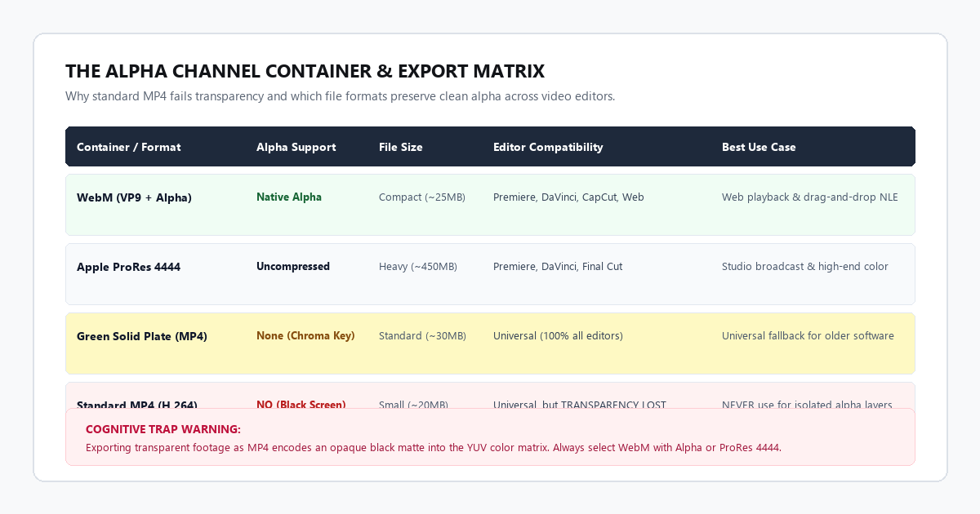Click the 'Standard (~30MB)' file size cell

(x=422, y=336)
